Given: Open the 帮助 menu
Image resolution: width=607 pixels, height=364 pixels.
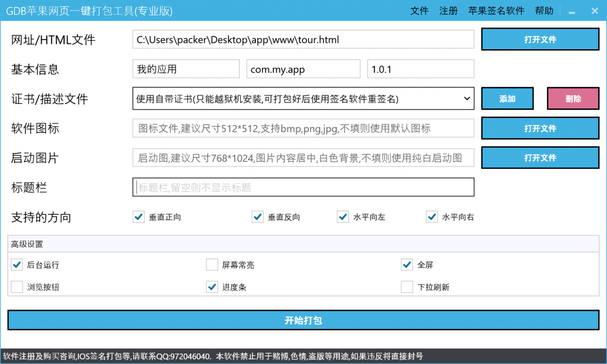Looking at the screenshot, I should coord(544,11).
